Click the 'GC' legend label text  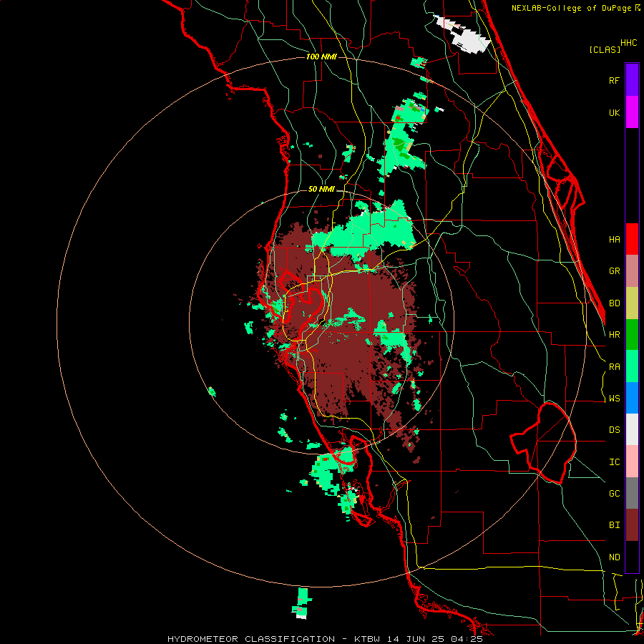coord(614,494)
